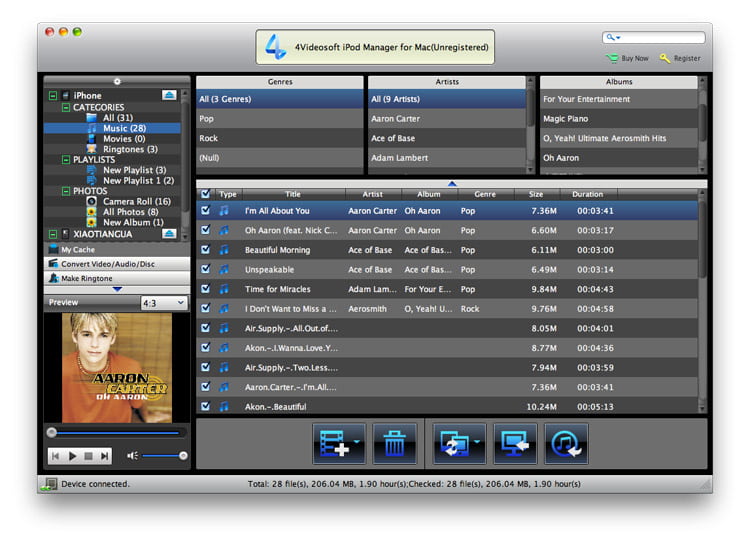Click the Movies category icon
Screen dimensions: 750x545
[91, 138]
